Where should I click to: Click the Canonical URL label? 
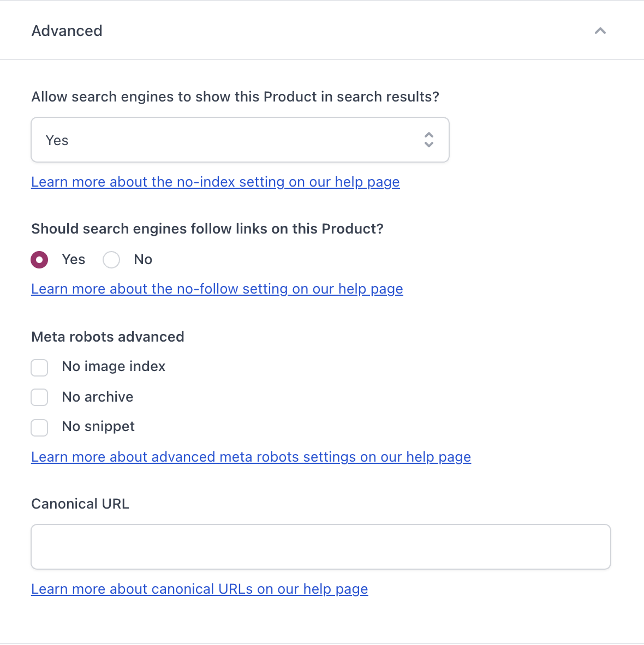(x=80, y=503)
